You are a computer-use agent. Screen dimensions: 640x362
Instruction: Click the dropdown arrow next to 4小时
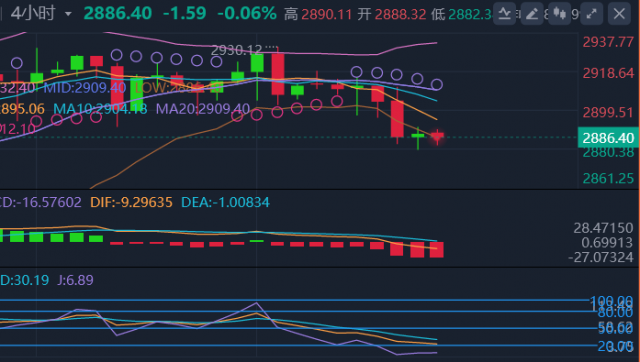click(68, 14)
